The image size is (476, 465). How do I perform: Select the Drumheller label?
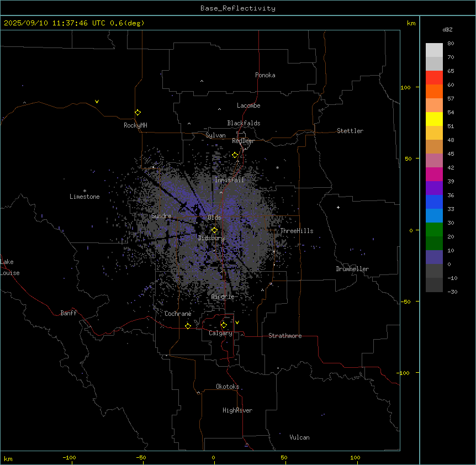(352, 269)
